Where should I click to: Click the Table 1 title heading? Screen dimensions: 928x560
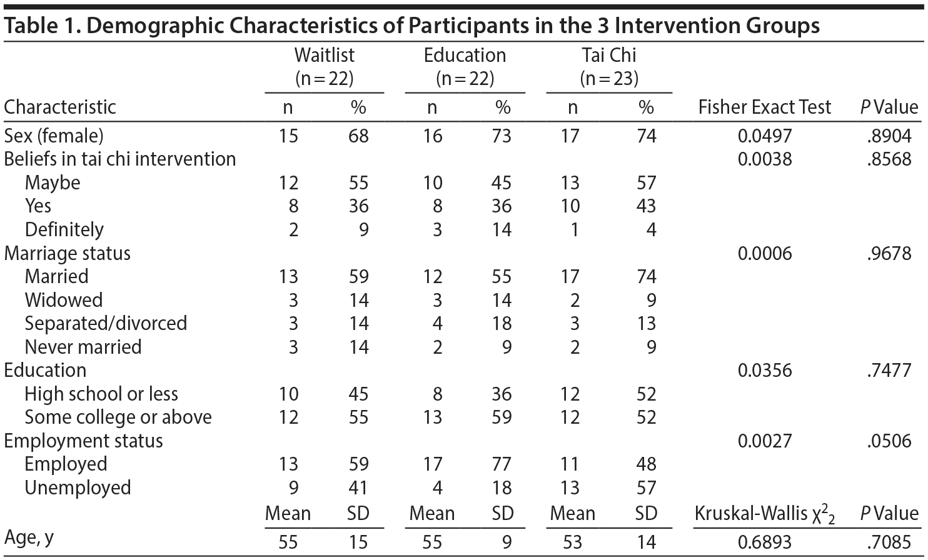point(411,26)
